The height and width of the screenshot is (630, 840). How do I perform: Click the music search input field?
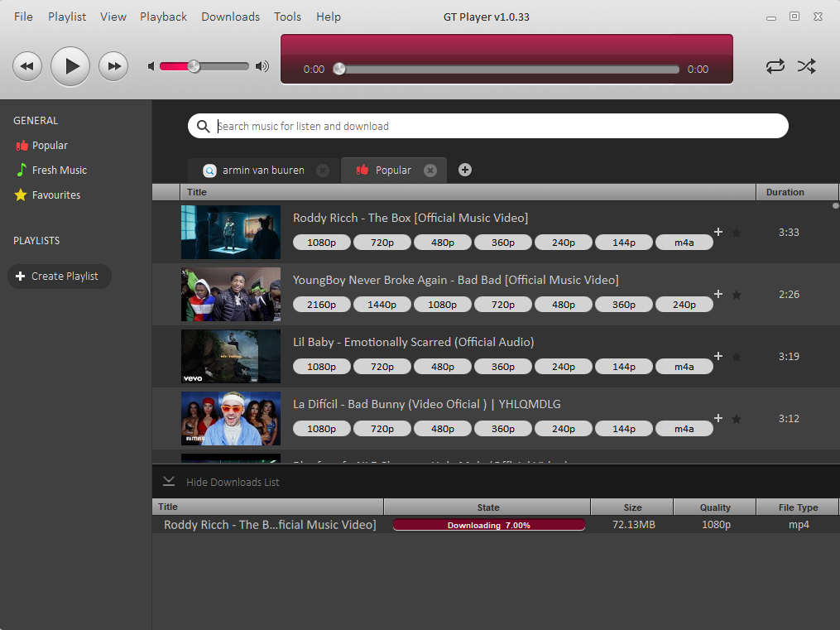[497, 126]
